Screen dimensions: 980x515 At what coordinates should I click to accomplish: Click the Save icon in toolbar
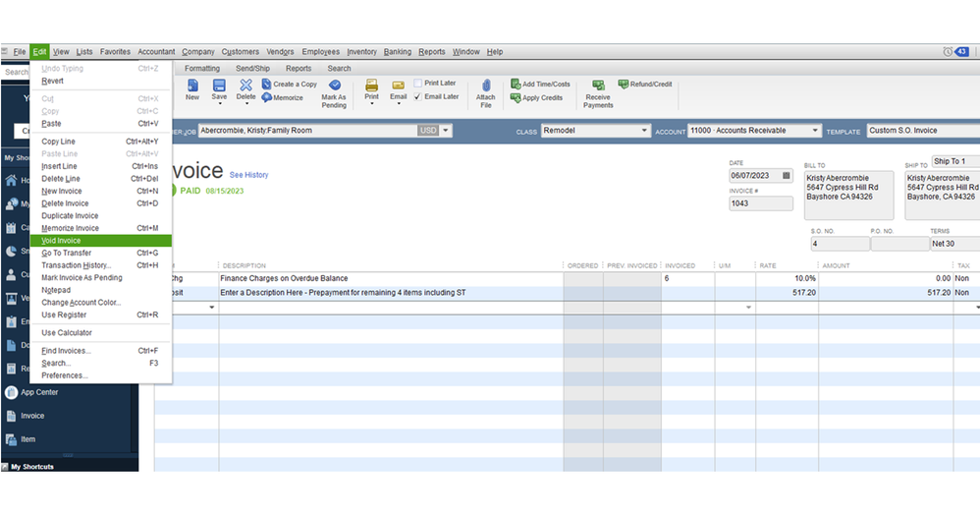[x=219, y=86]
